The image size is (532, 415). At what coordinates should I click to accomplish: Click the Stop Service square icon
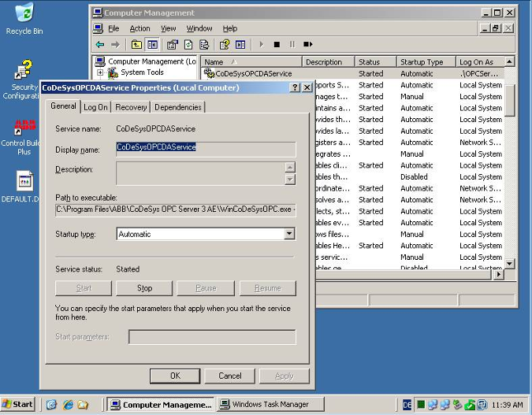click(277, 44)
